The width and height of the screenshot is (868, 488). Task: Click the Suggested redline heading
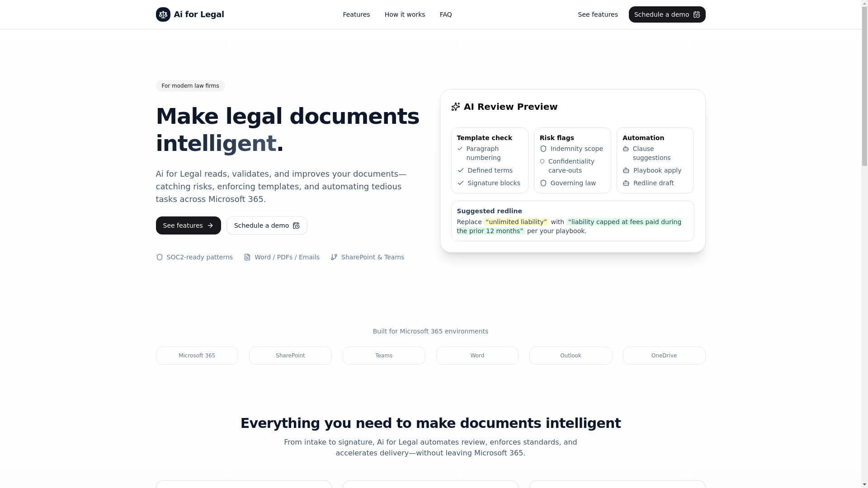490,211
